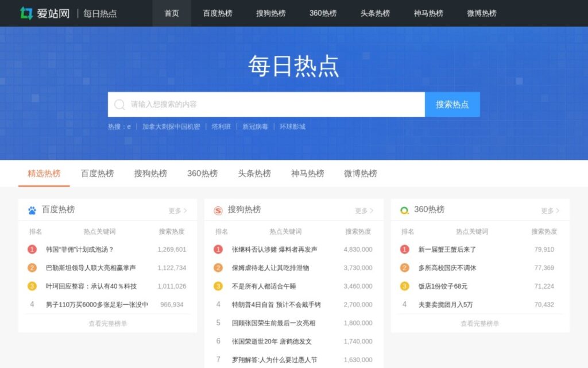
Task: Switch to the 百度热榜 tab below the banner
Action: pos(98,174)
